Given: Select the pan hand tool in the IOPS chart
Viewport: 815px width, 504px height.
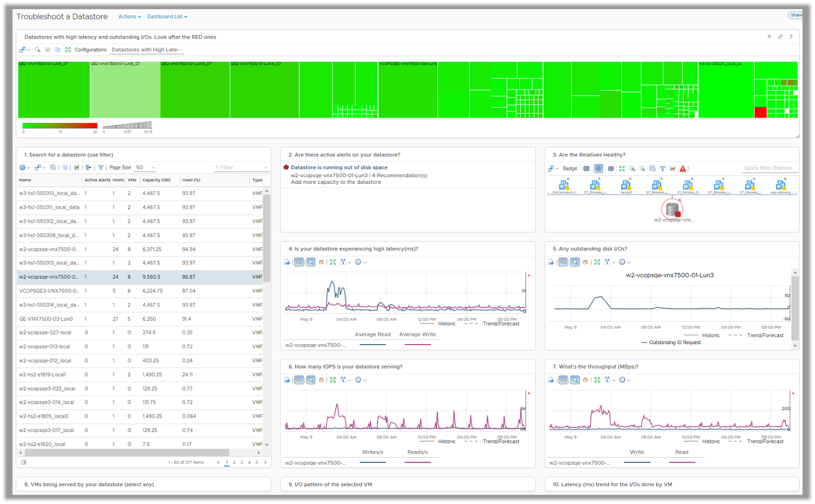Looking at the screenshot, I should [321, 380].
